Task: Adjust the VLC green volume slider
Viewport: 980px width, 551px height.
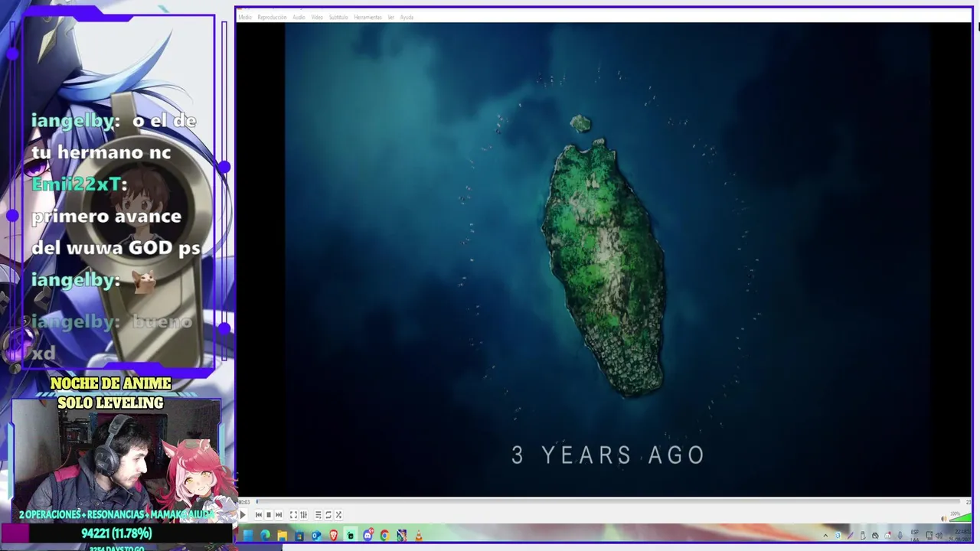Action: 960,517
